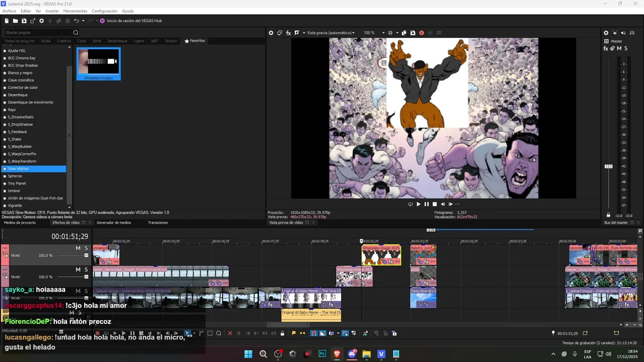This screenshot has width=644, height=362.
Task: Open the Herramientas menu
Action: (75, 11)
